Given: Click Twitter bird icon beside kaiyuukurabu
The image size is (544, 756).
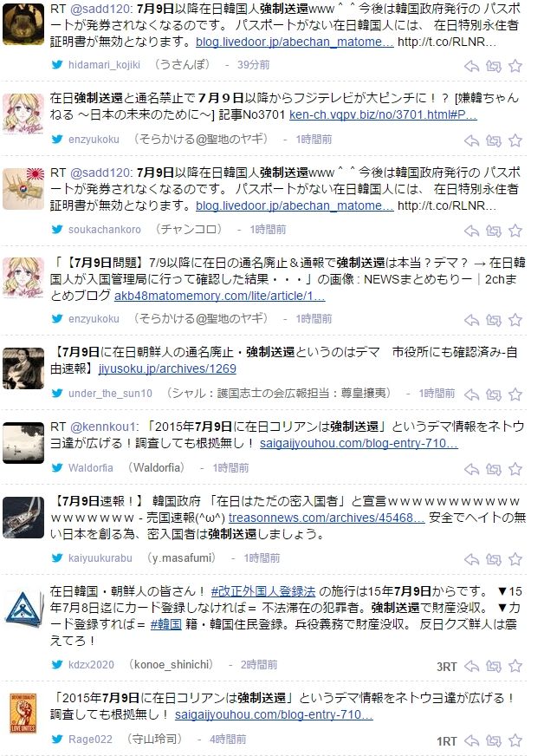Looking at the screenshot, I should click(57, 557).
